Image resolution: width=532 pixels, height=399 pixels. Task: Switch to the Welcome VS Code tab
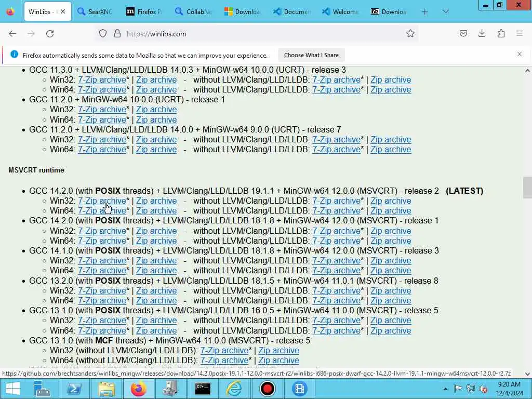(x=340, y=11)
